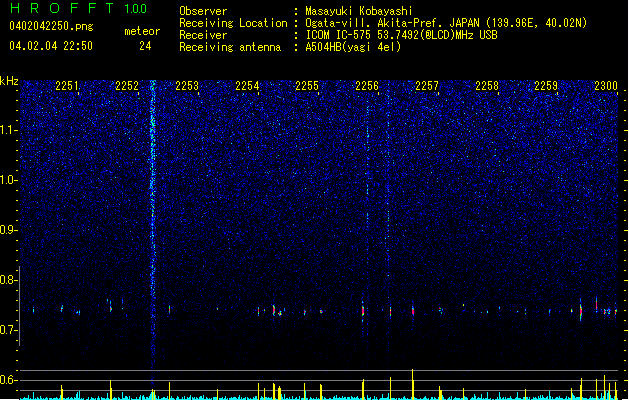Click the 2252 time marker
Image resolution: width=629 pixels, height=400 pixels.
point(127,86)
